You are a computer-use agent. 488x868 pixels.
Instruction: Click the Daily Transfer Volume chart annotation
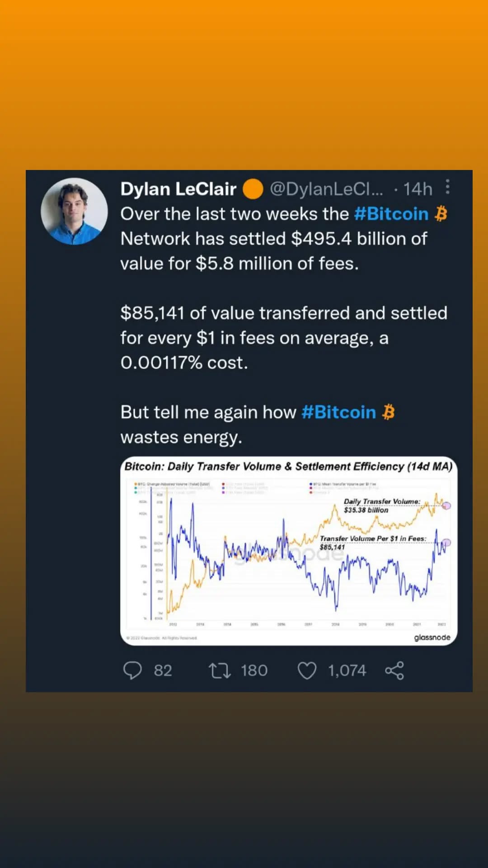[382, 505]
